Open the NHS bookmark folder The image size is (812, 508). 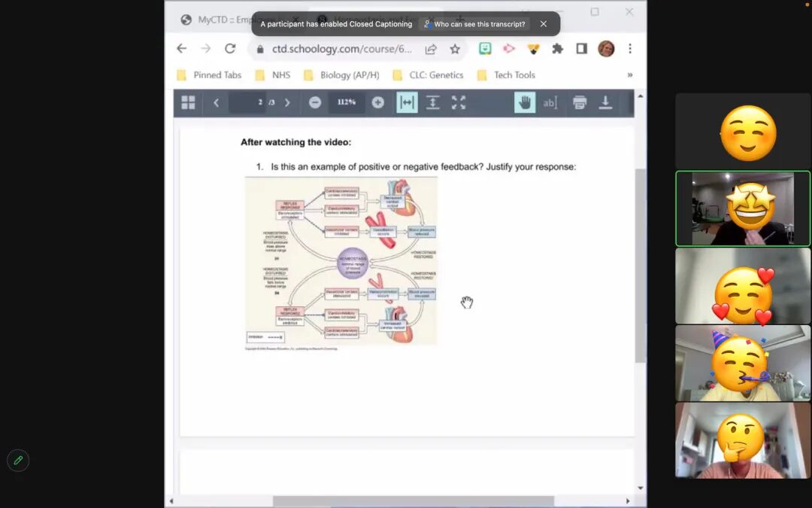coord(273,75)
